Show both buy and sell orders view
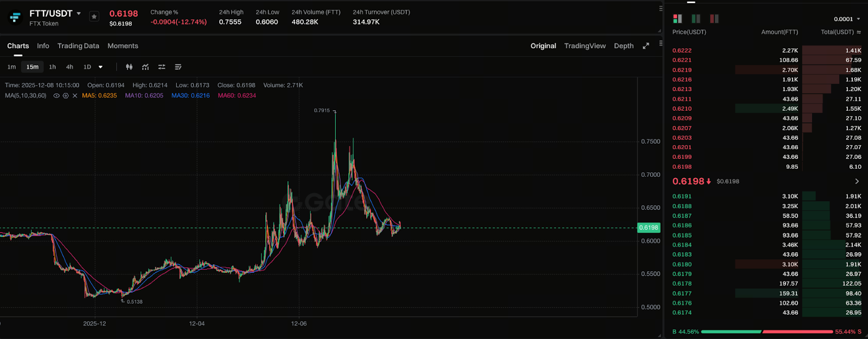The width and height of the screenshot is (868, 339). point(678,18)
